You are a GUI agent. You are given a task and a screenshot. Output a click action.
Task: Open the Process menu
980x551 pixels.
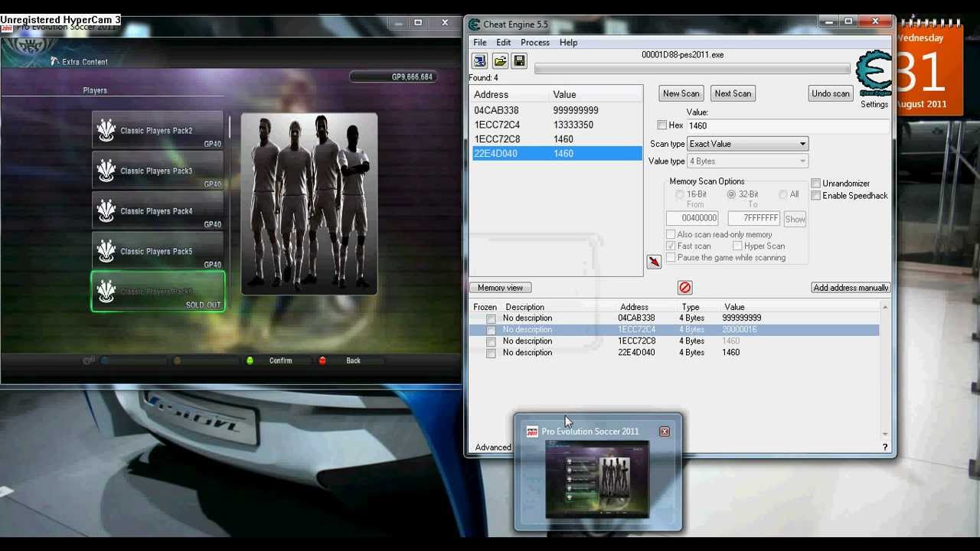[535, 43]
